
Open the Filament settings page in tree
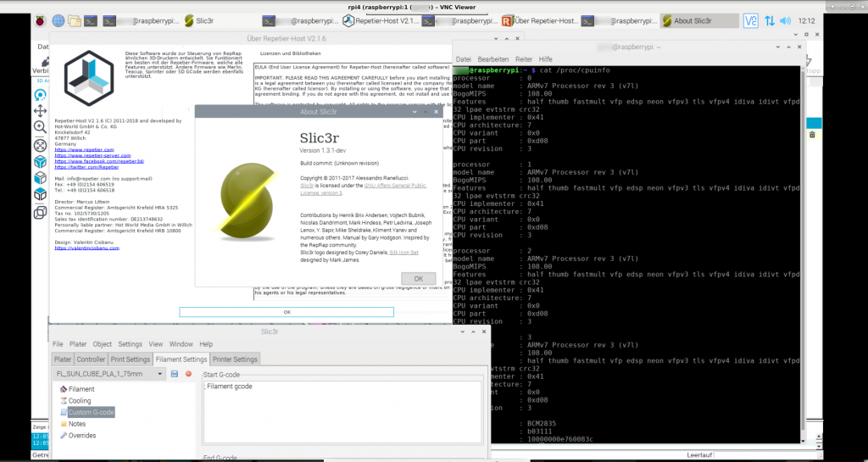pos(77,389)
